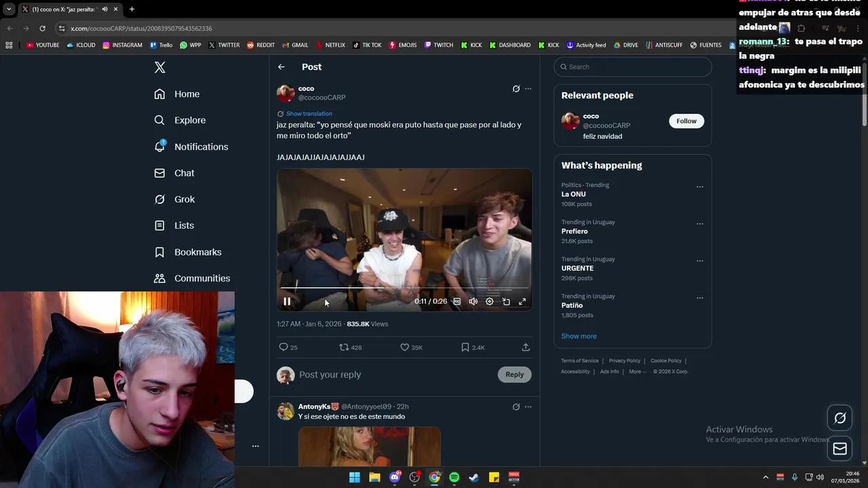Open Spotify from the taskbar
Screen dimensions: 868x488
pyautogui.click(x=454, y=477)
